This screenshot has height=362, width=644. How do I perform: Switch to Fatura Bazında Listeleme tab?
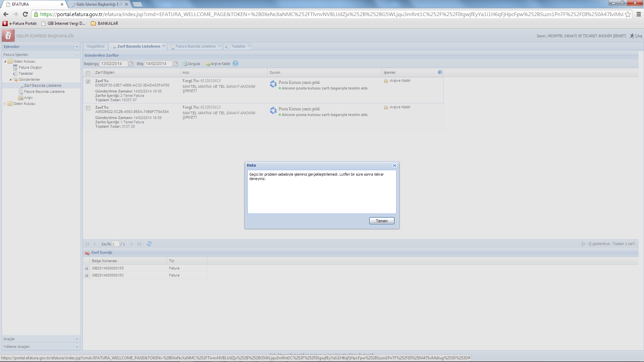click(195, 46)
